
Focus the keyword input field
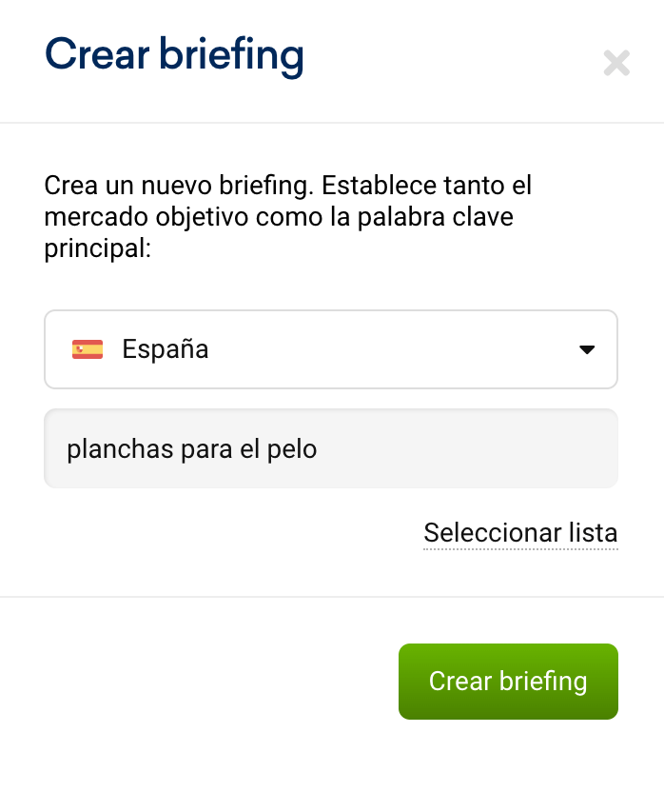point(331,448)
